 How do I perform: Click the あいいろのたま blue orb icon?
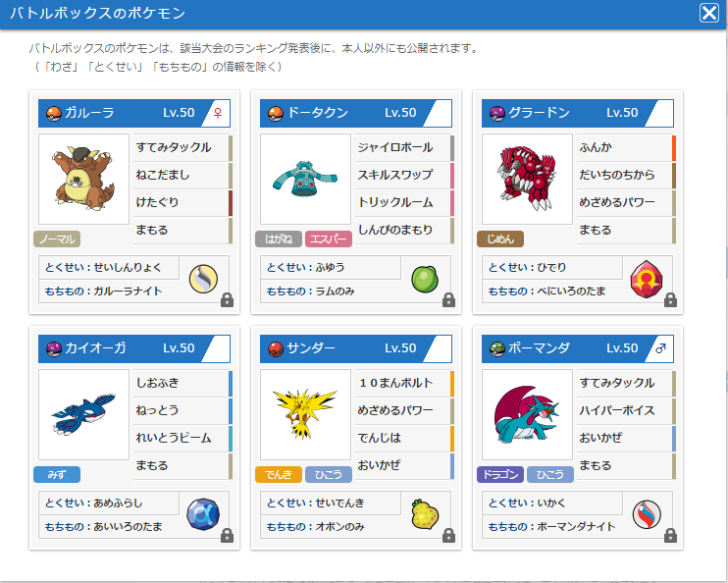tap(203, 514)
